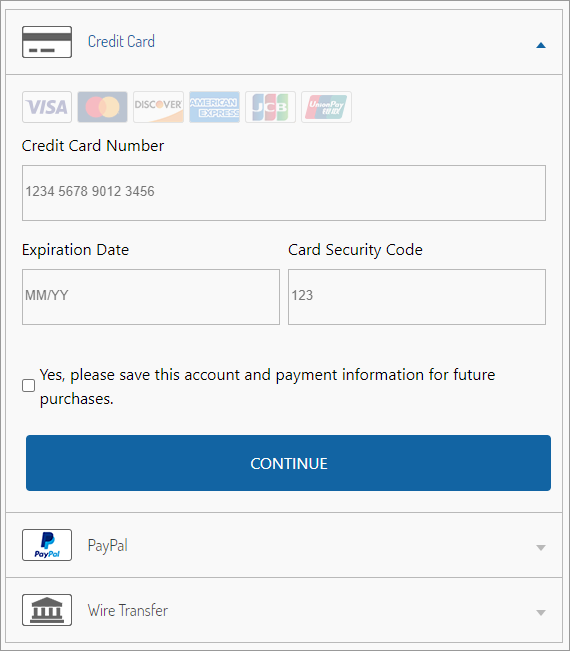The height and width of the screenshot is (651, 570).
Task: Focus the Card Security Code field
Action: click(x=417, y=297)
